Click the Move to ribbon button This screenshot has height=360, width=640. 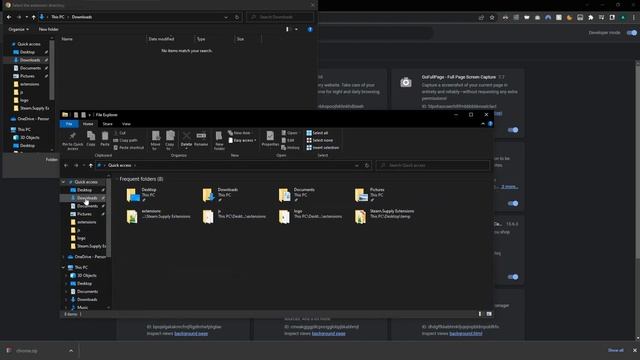tap(156, 140)
